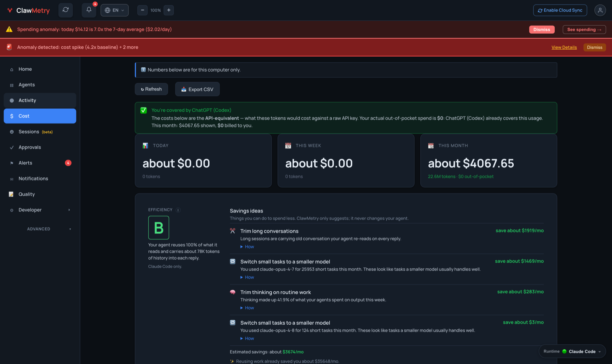Open Notifications in sidebar

click(40, 179)
